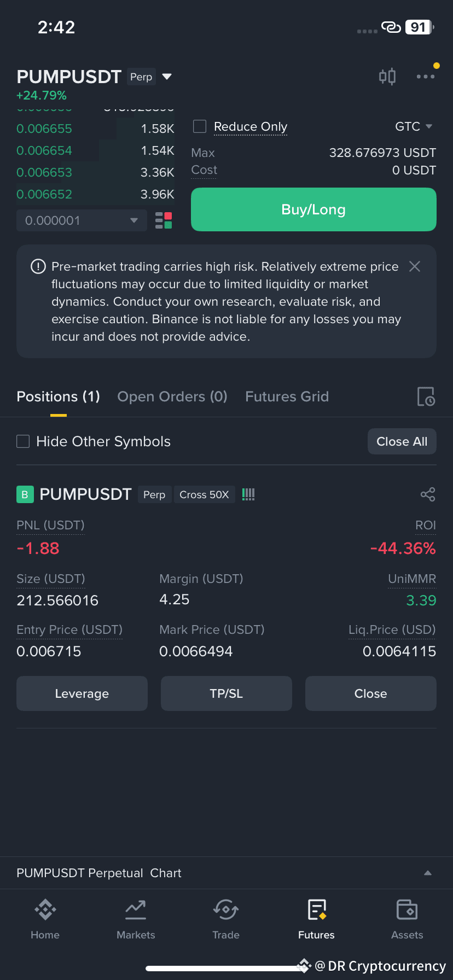The height and width of the screenshot is (980, 453).
Task: Go to Home in bottom navigation
Action: point(45,919)
